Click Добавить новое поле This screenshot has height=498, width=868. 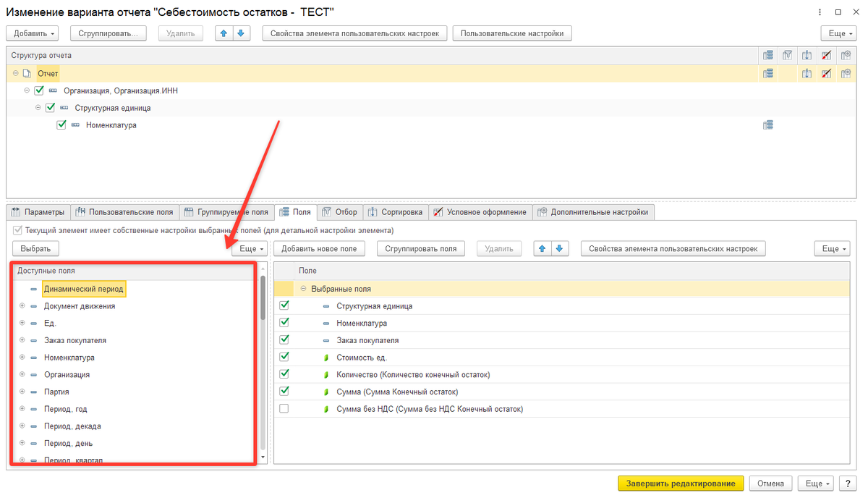319,248
